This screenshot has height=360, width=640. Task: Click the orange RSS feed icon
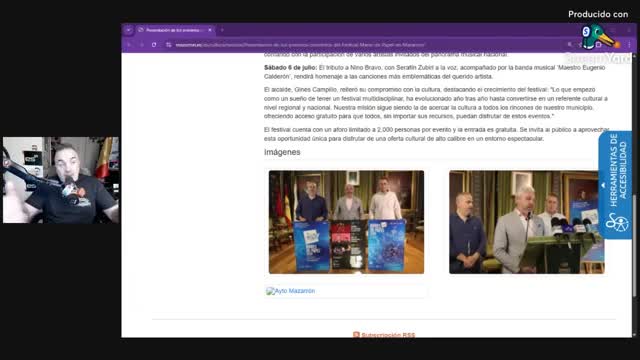[356, 335]
